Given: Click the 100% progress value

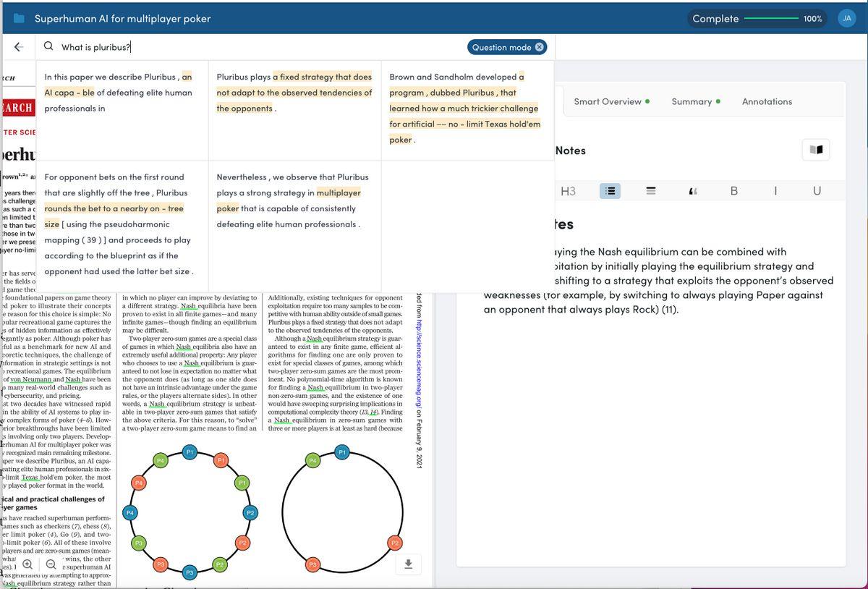Looking at the screenshot, I should [x=812, y=19].
